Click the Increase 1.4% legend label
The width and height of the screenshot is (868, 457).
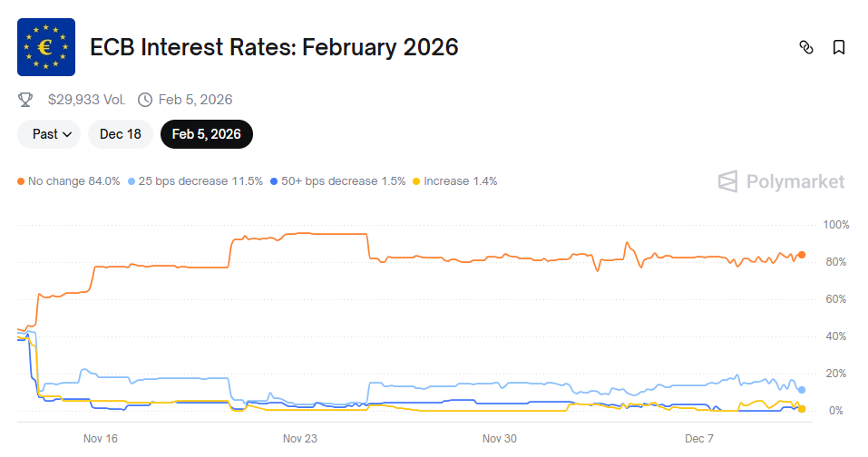click(x=460, y=181)
